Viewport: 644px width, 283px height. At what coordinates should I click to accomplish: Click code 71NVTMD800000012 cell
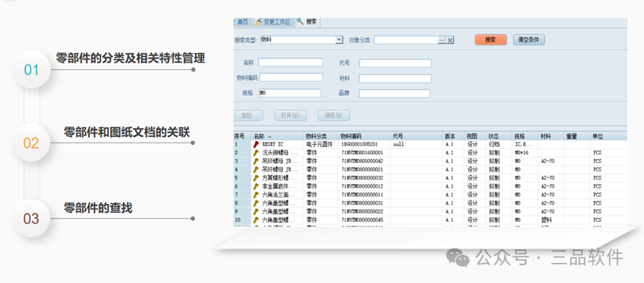click(362, 186)
